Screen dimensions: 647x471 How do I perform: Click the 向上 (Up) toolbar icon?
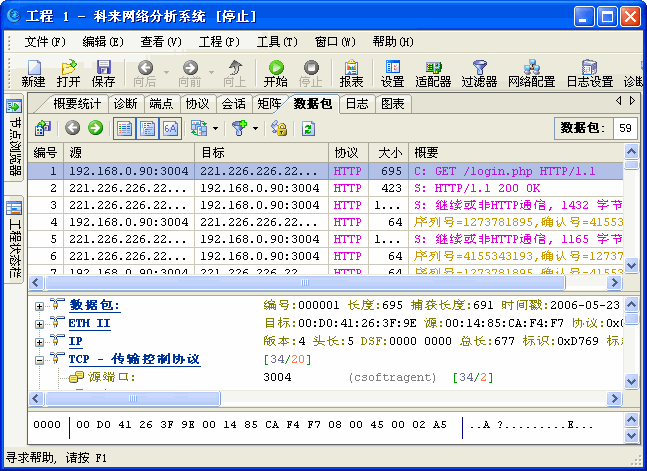pyautogui.click(x=235, y=73)
